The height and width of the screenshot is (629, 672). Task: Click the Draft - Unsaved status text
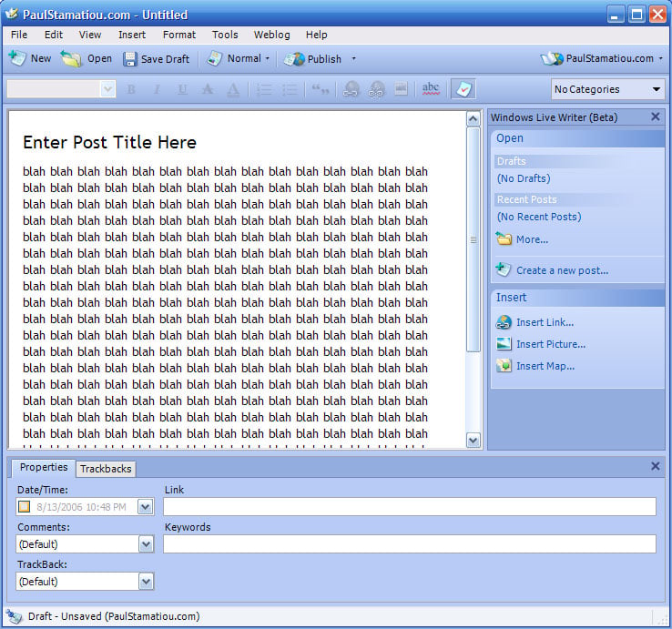[x=114, y=616]
